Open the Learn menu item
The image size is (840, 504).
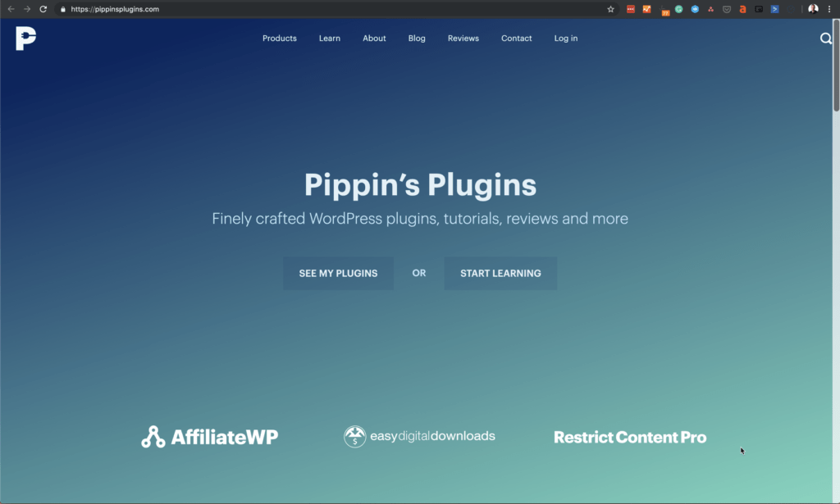click(x=330, y=39)
